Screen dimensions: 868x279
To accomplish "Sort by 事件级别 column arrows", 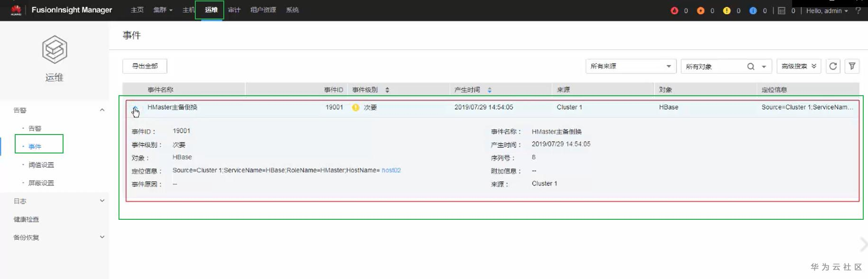I will click(x=387, y=90).
